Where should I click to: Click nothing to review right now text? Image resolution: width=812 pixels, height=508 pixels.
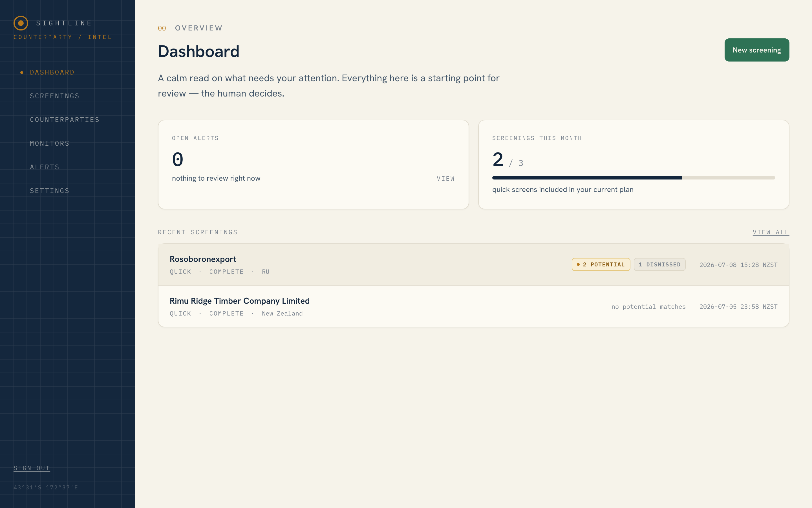pyautogui.click(x=216, y=178)
